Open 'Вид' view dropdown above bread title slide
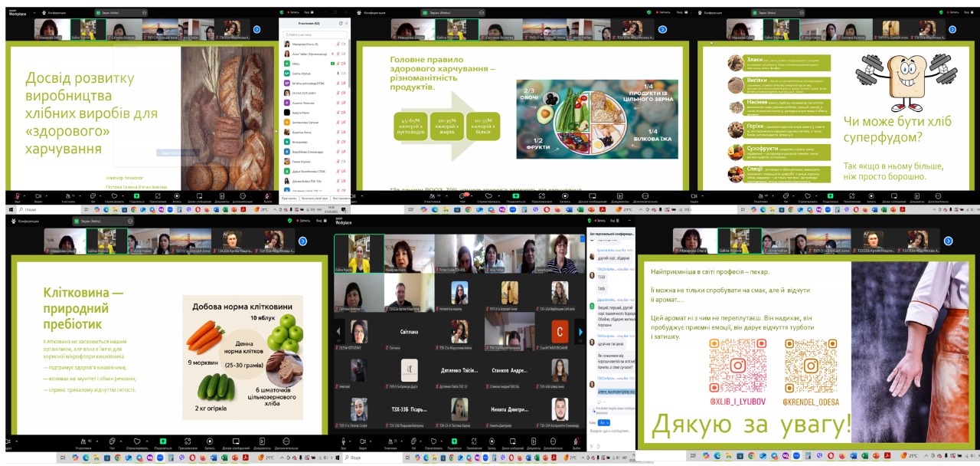 (309, 12)
